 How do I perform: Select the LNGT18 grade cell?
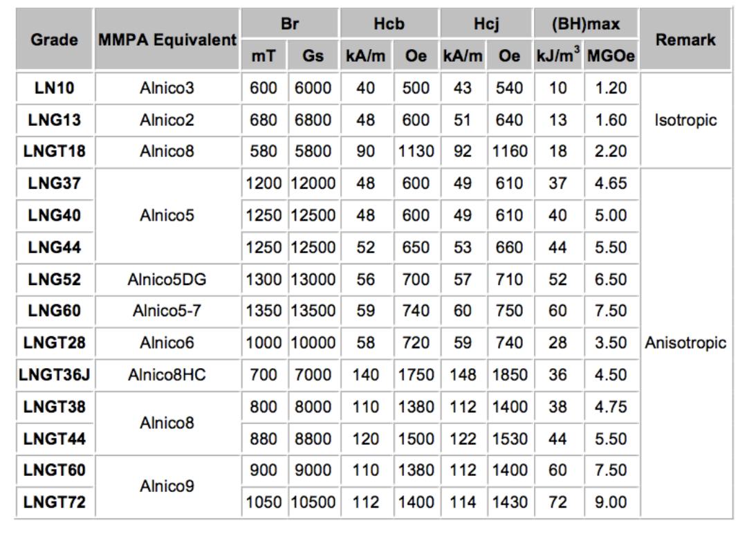[x=54, y=152]
